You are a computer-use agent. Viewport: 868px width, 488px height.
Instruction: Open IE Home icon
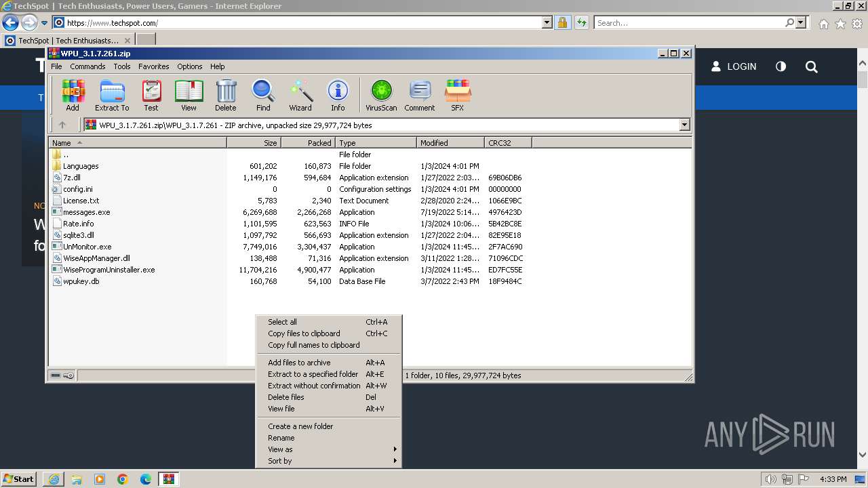point(823,24)
